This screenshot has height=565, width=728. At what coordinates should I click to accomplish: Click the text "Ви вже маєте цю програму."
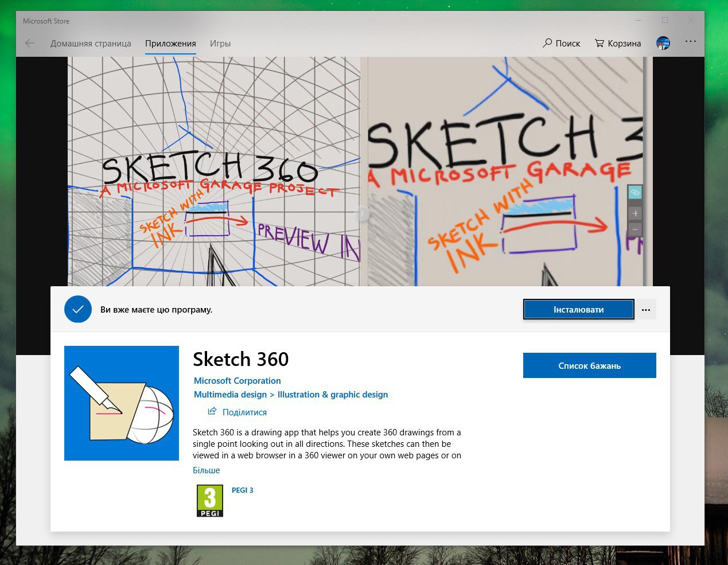pos(157,310)
